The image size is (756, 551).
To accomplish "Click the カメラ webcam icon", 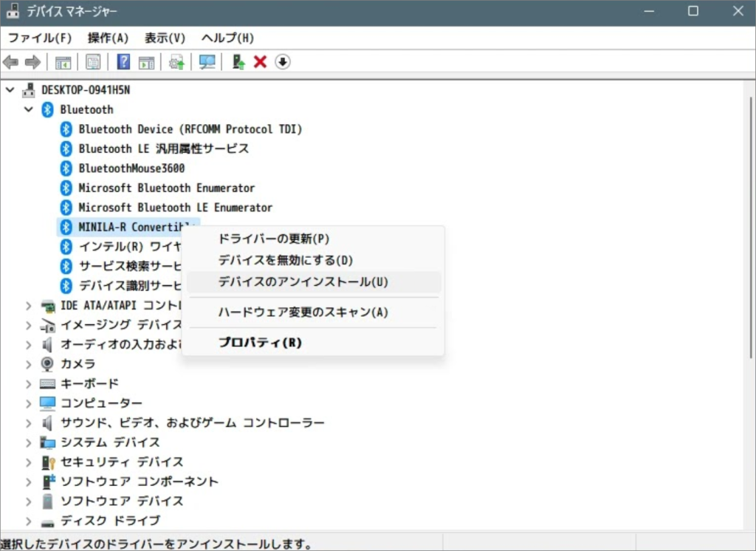I will tap(47, 364).
